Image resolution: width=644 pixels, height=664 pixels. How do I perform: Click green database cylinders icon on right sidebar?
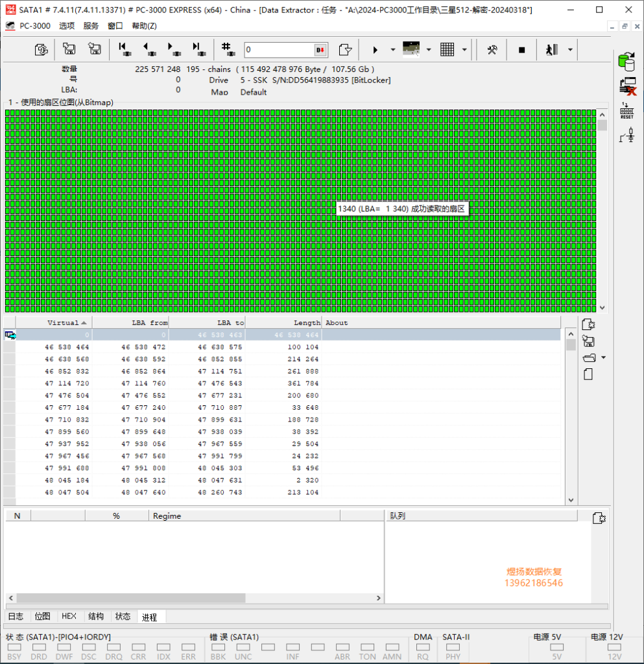tap(626, 62)
